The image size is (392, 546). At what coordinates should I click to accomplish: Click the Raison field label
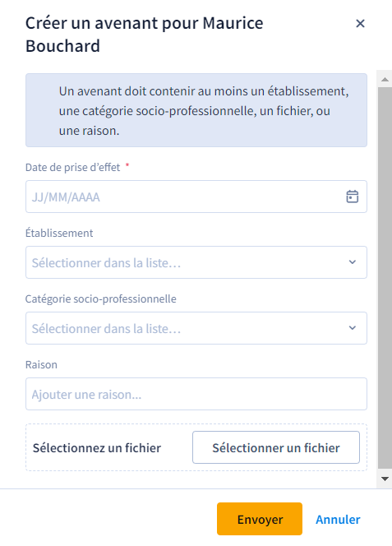41,364
